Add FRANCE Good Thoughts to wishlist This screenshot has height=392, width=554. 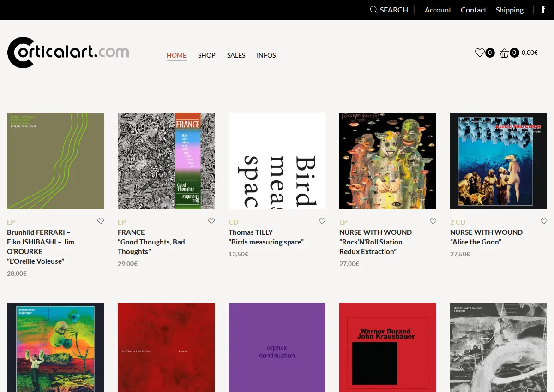coord(211,221)
